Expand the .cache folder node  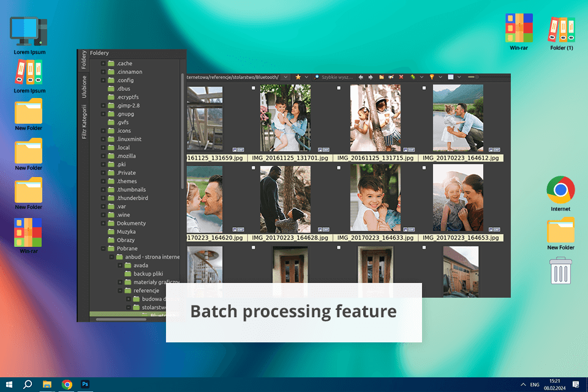(103, 64)
